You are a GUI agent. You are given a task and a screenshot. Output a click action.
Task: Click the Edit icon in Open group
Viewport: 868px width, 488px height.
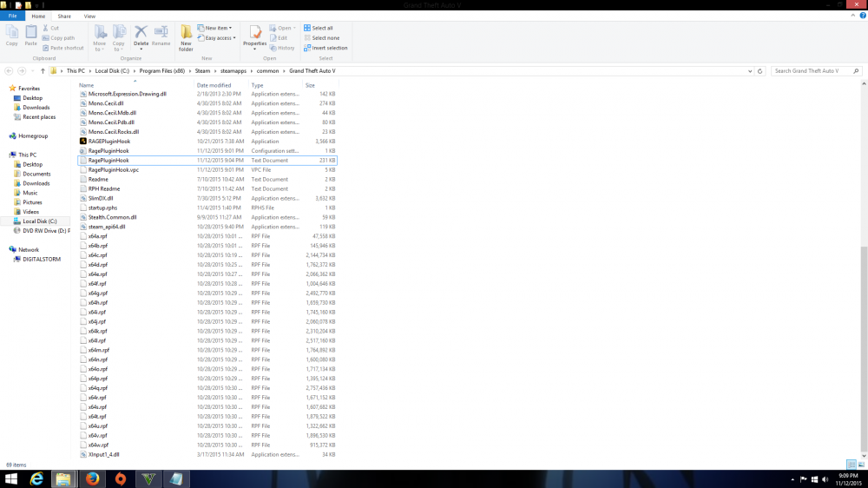273,37
